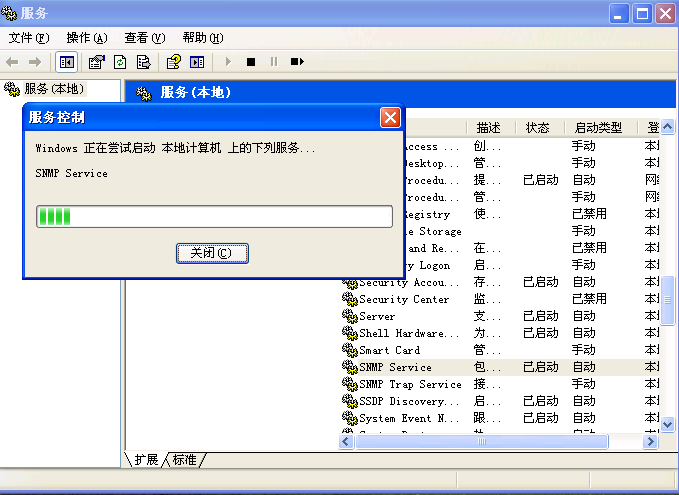This screenshot has height=495, width=679.
Task: Select 服务(本地) in the left tree
Action: 54,89
